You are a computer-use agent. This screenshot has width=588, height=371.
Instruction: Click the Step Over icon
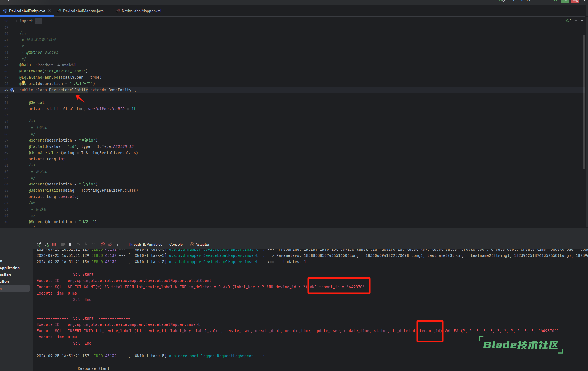(x=78, y=244)
